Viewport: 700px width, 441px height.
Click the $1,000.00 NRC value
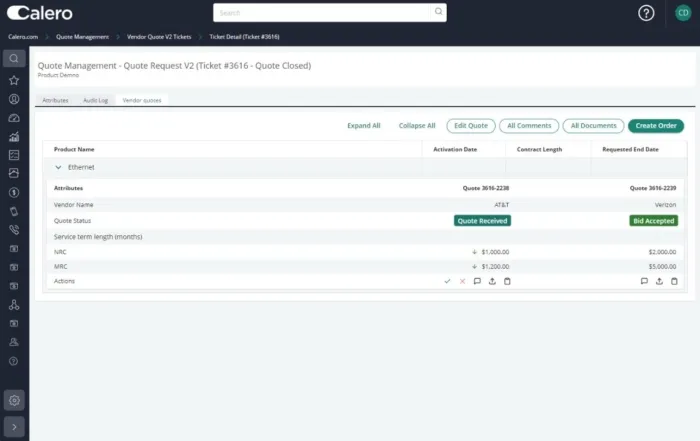tap(495, 252)
